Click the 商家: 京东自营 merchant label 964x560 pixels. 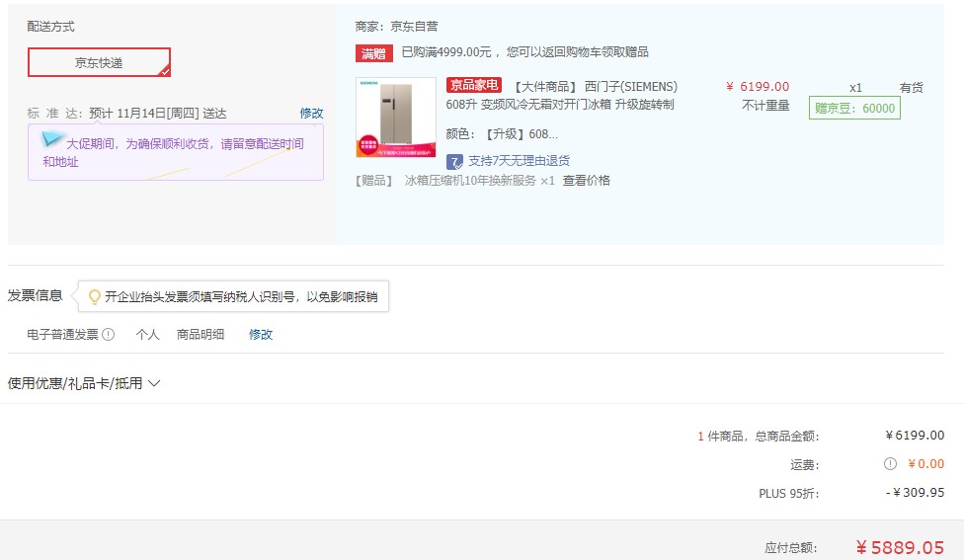point(396,27)
